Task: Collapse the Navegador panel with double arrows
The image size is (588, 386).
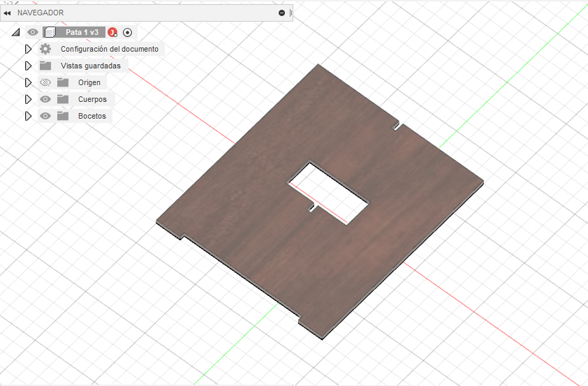Action: click(7, 13)
